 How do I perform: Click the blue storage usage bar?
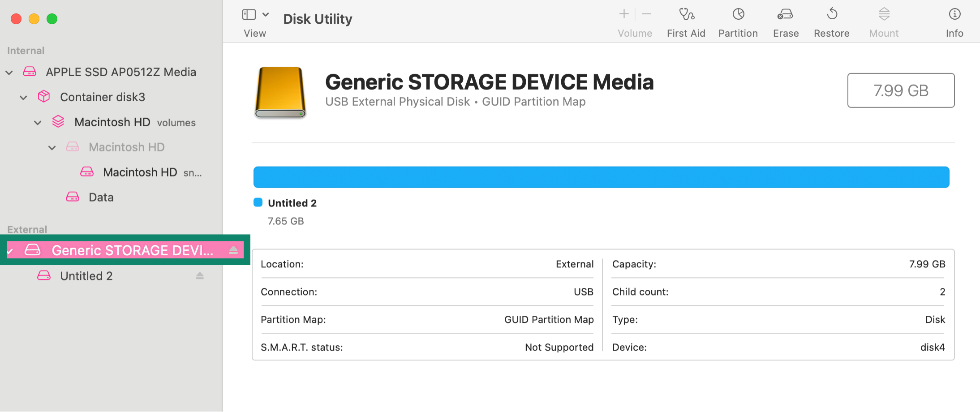pyautogui.click(x=601, y=177)
